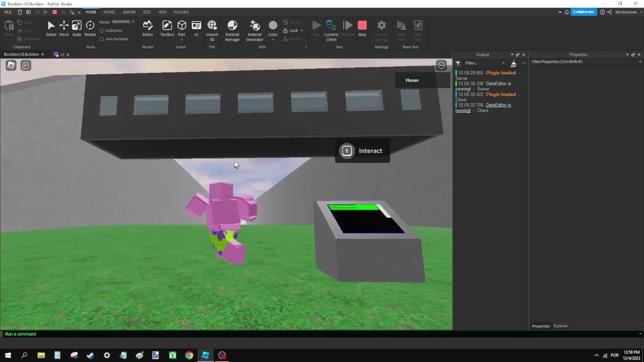This screenshot has height=362, width=644.
Task: Open Steam from the taskbar
Action: point(90,355)
